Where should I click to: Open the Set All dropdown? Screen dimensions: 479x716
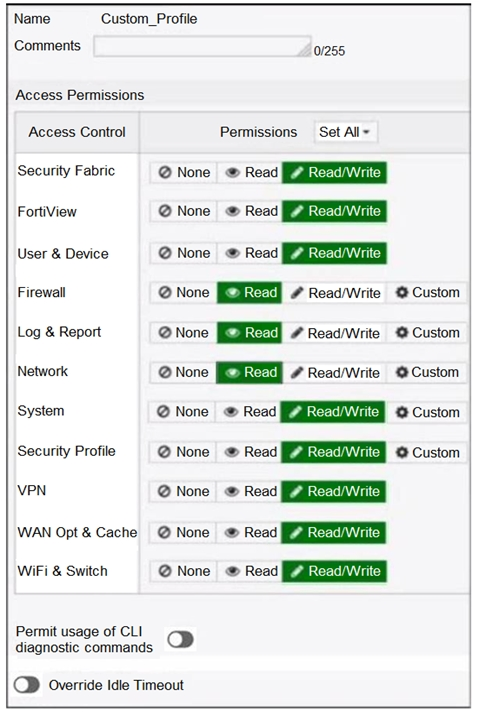pyautogui.click(x=346, y=132)
